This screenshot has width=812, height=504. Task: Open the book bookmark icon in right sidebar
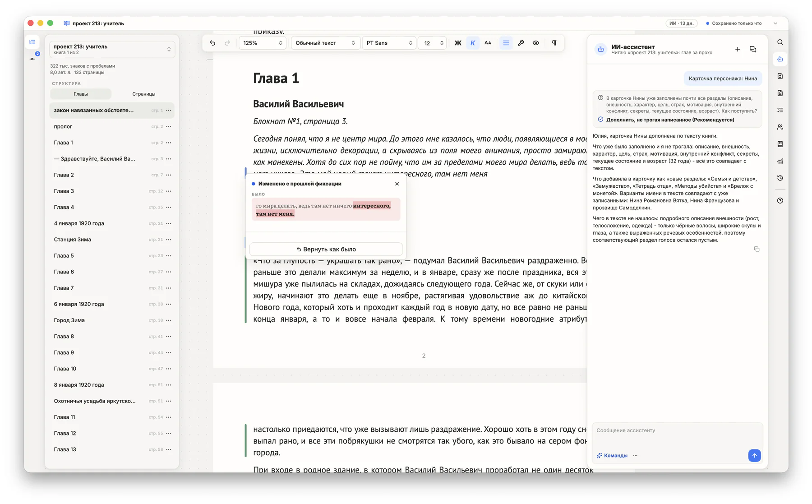780,144
